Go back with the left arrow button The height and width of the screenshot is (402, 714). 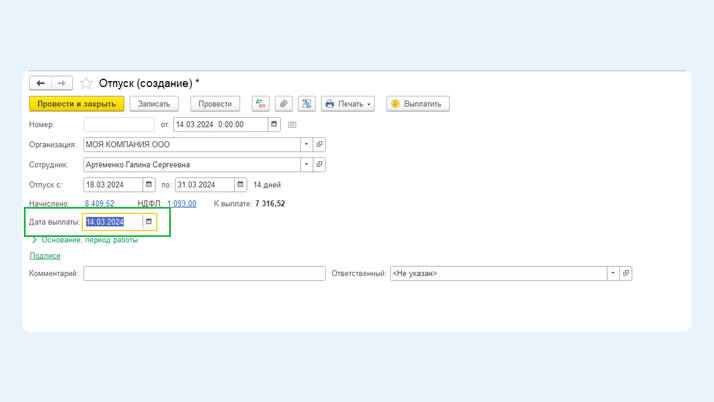[x=40, y=83]
